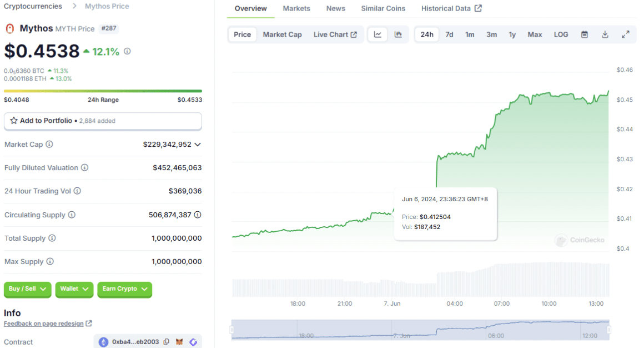Click info icon beside Circulating Supply value
The image size is (644, 348).
(198, 215)
